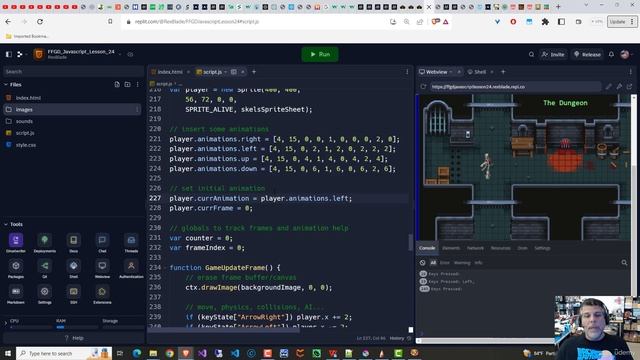Open the Webview tab dropdown arrow
Screen dimensions: 640x360
coord(451,72)
